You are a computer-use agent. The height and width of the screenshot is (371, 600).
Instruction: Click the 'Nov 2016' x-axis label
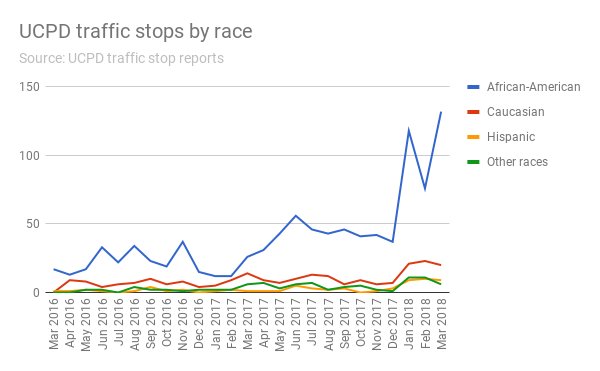point(183,324)
